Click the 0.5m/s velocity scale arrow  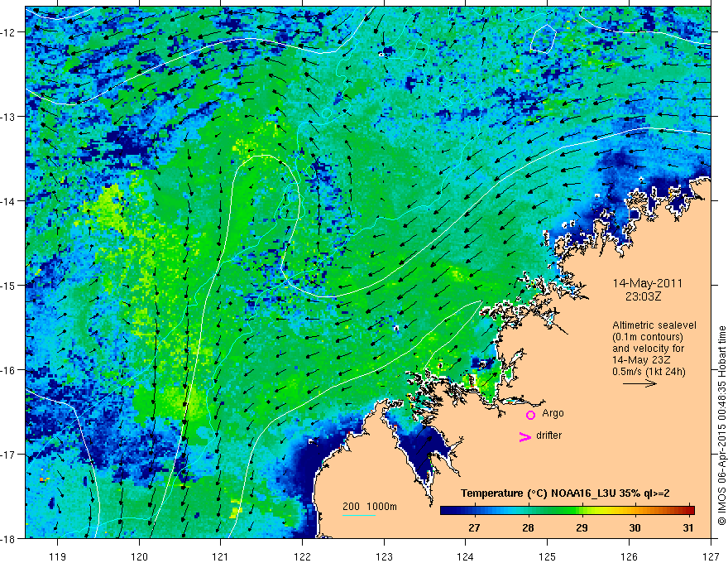[639, 383]
